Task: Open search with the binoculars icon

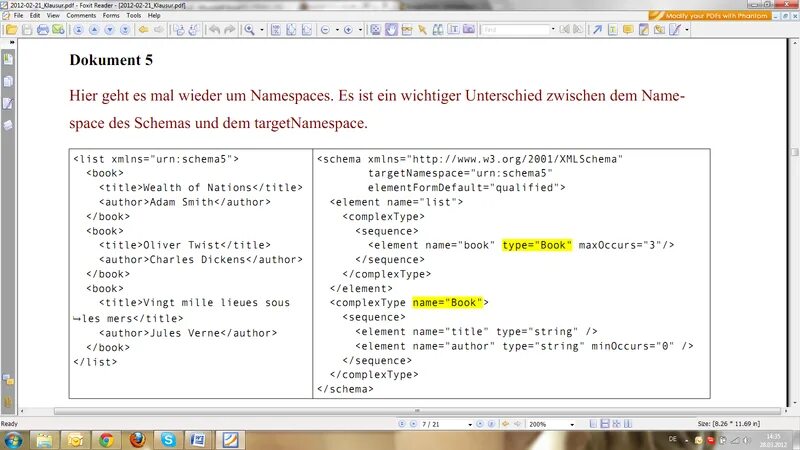Action: 438,30
